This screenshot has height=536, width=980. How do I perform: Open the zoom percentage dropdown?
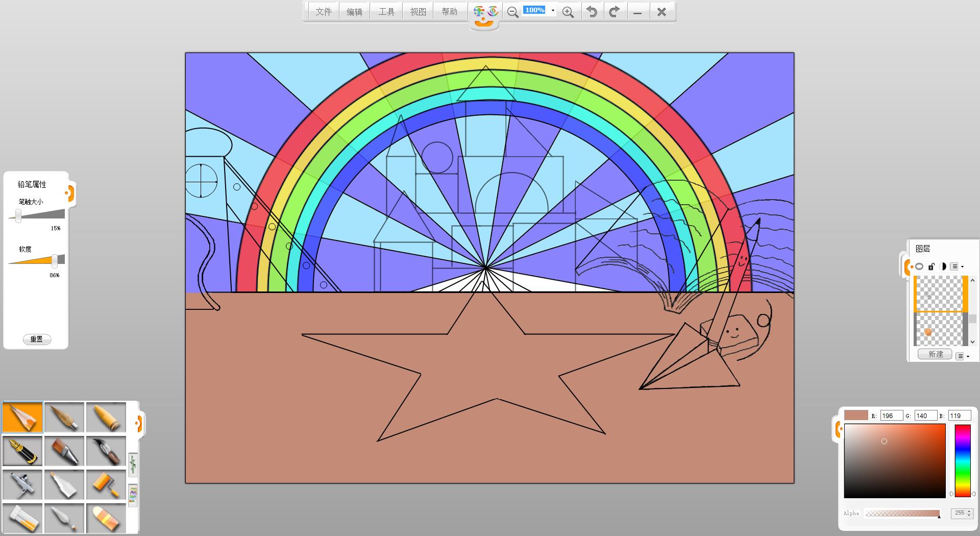click(553, 11)
